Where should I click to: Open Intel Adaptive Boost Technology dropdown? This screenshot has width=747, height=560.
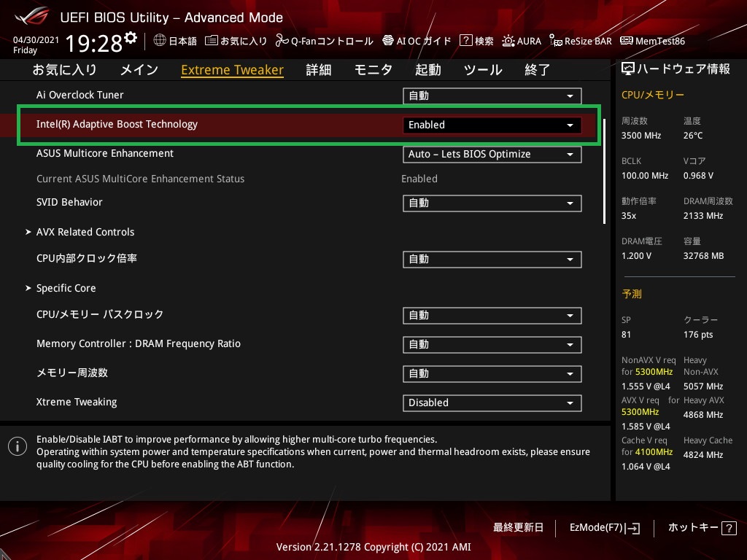pos(492,125)
